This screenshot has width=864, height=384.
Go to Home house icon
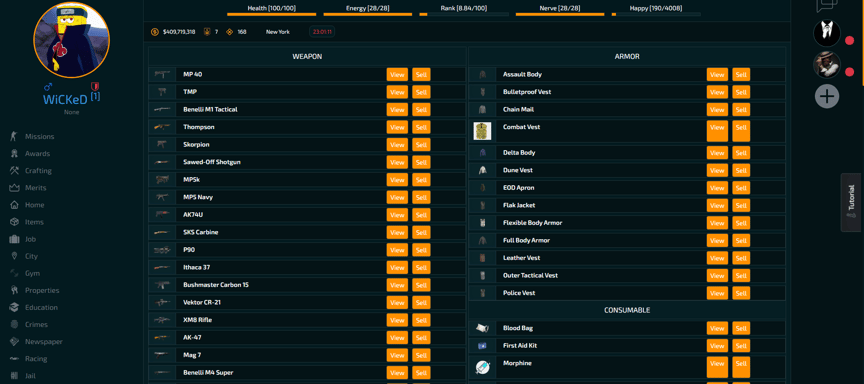(x=14, y=205)
